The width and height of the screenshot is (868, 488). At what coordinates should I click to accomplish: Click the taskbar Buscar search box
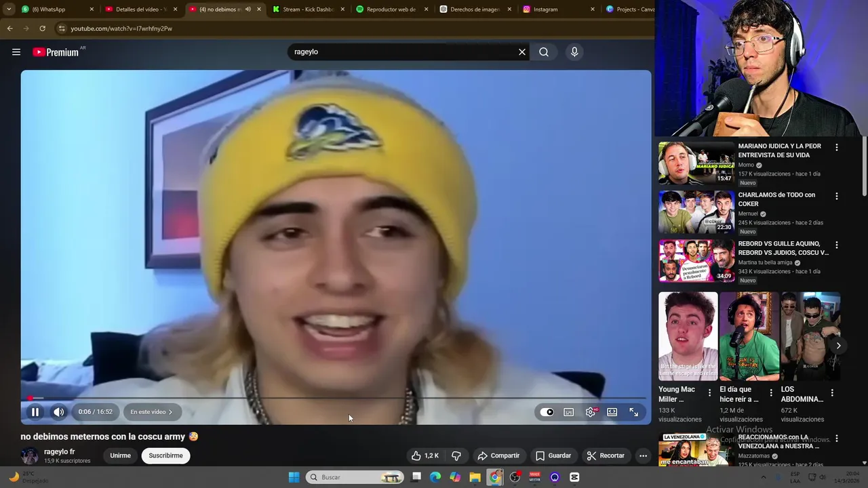(355, 477)
